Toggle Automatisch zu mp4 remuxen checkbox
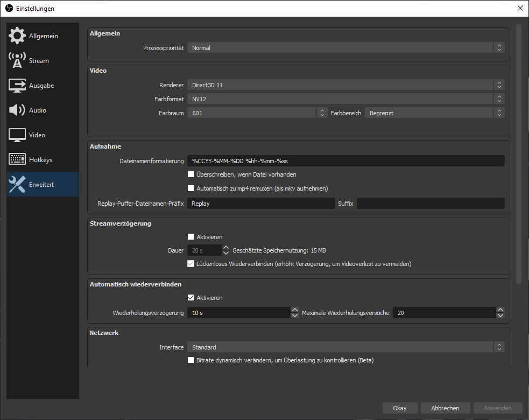529x420 pixels. coord(191,188)
